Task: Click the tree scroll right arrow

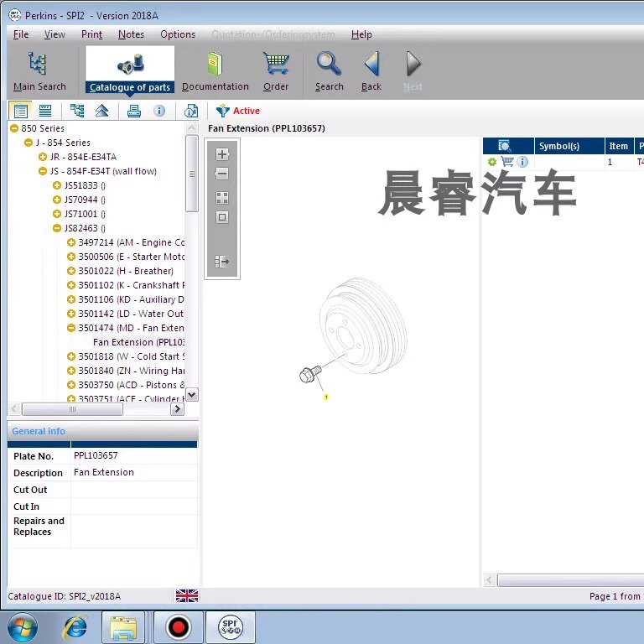Action: tap(177, 409)
